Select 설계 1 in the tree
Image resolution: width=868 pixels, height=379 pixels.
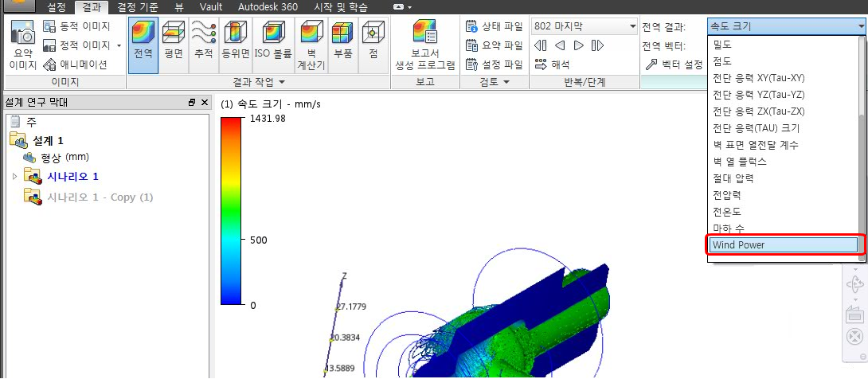coord(37,141)
